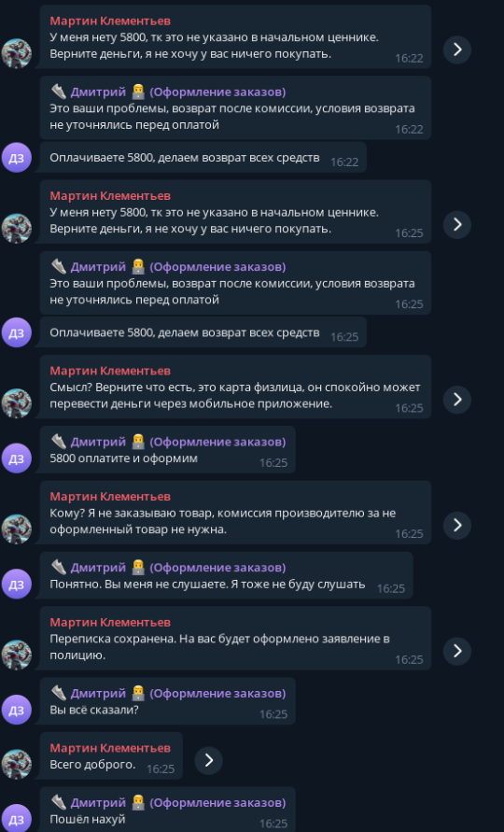The height and width of the screenshot is (832, 504).
Task: Select message 'Понятно. Вы меня не слушаете'
Action: (x=226, y=576)
